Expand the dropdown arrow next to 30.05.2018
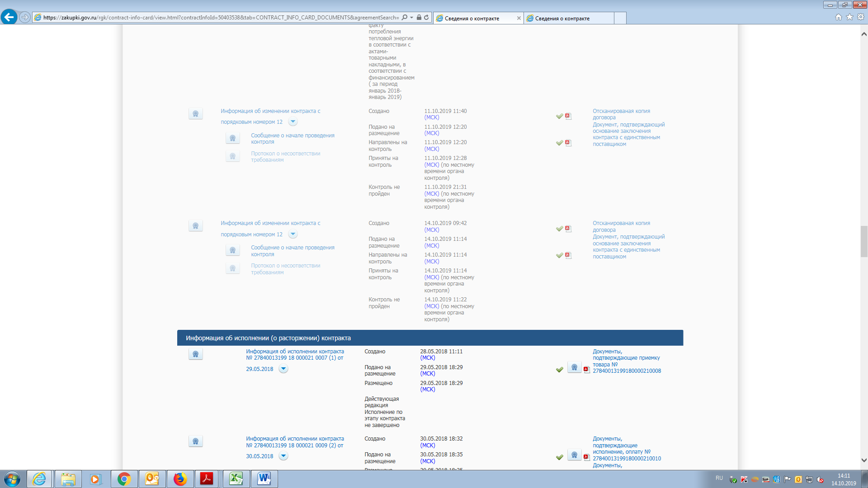The width and height of the screenshot is (868, 488). point(283,456)
